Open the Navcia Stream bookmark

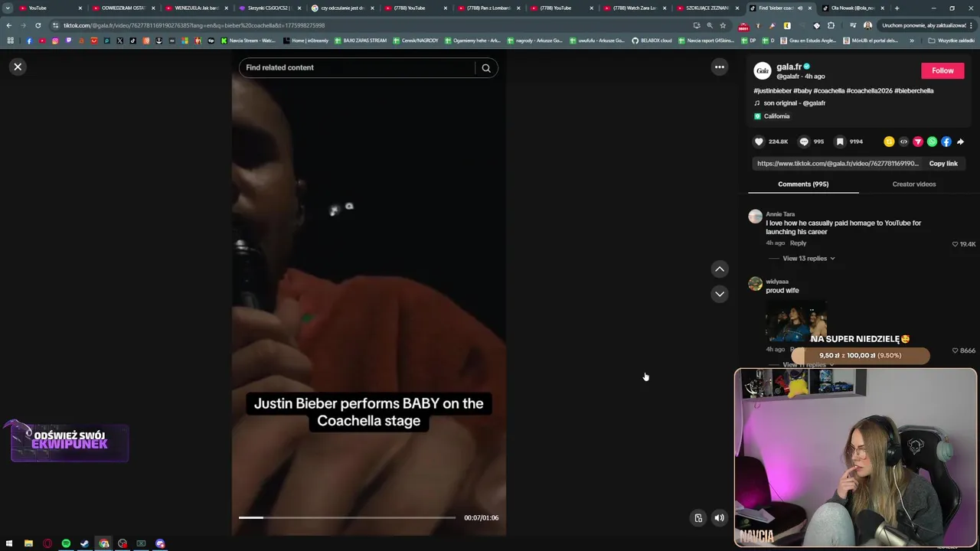click(x=247, y=41)
